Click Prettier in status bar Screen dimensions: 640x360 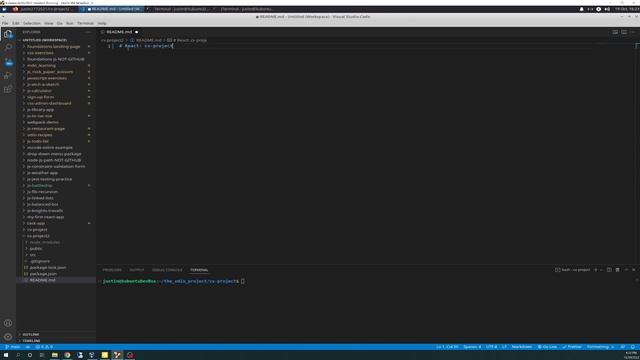pyautogui.click(x=572, y=347)
